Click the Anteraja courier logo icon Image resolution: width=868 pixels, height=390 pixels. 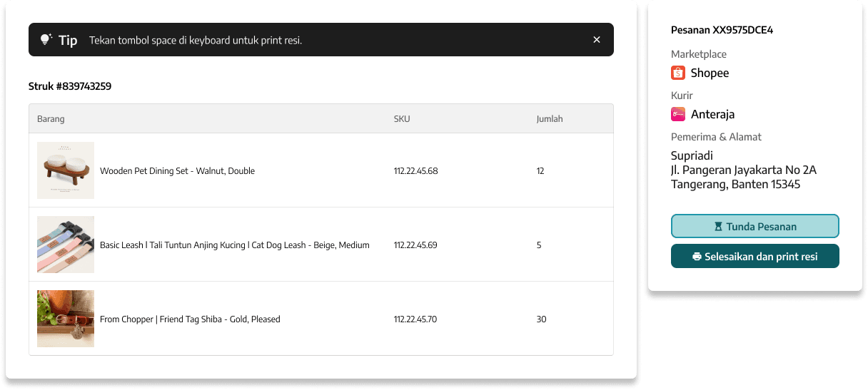click(678, 114)
